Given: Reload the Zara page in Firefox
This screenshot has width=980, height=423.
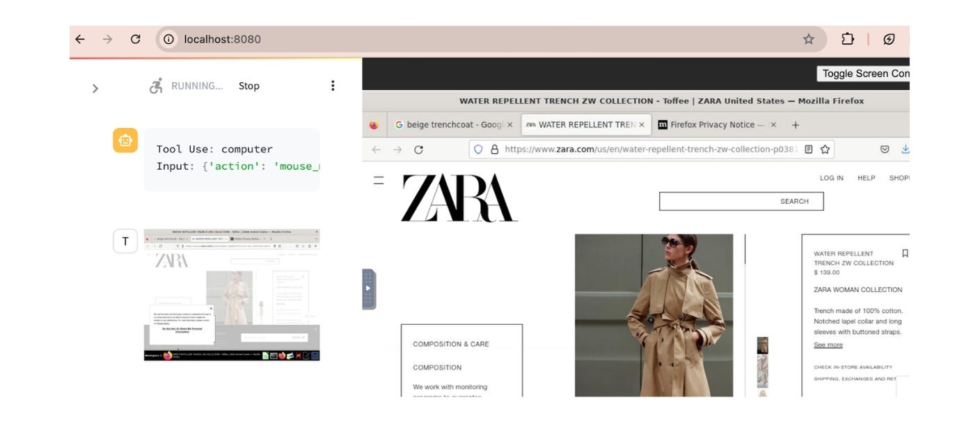Looking at the screenshot, I should click(418, 150).
